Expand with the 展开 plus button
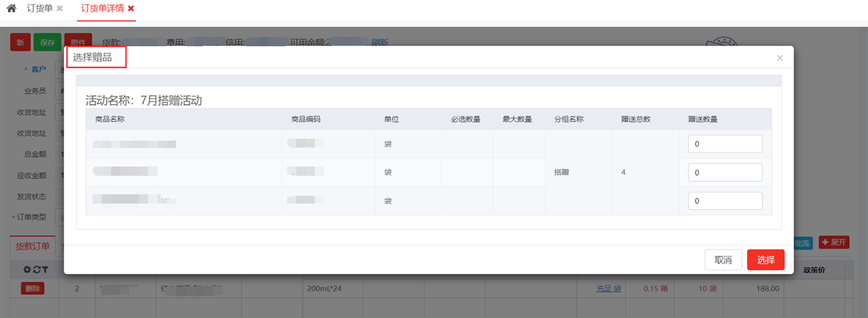Viewport: 868px width, 318px height. (x=833, y=243)
